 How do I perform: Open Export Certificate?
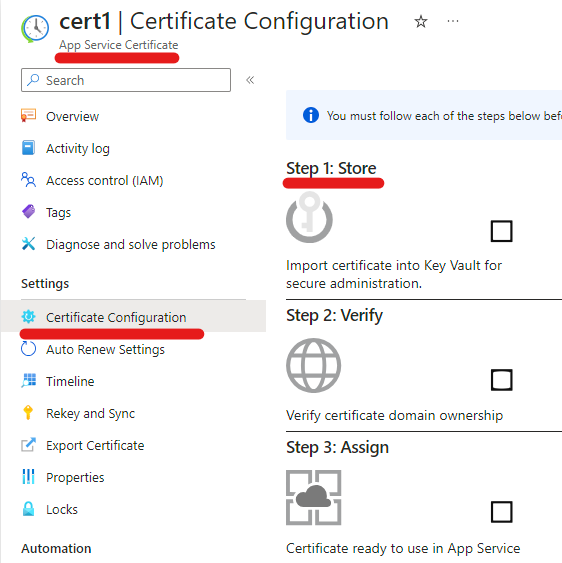[x=95, y=446]
